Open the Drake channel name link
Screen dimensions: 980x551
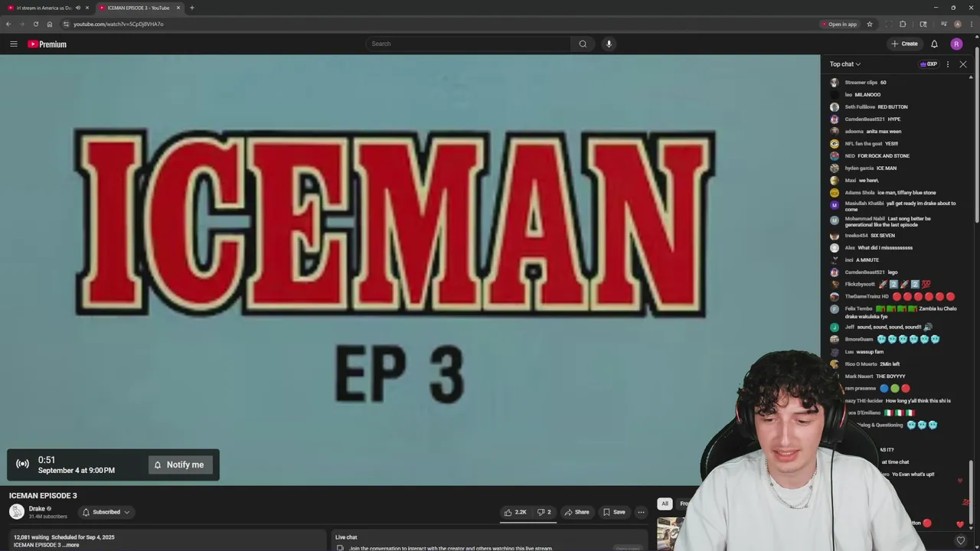(37, 509)
